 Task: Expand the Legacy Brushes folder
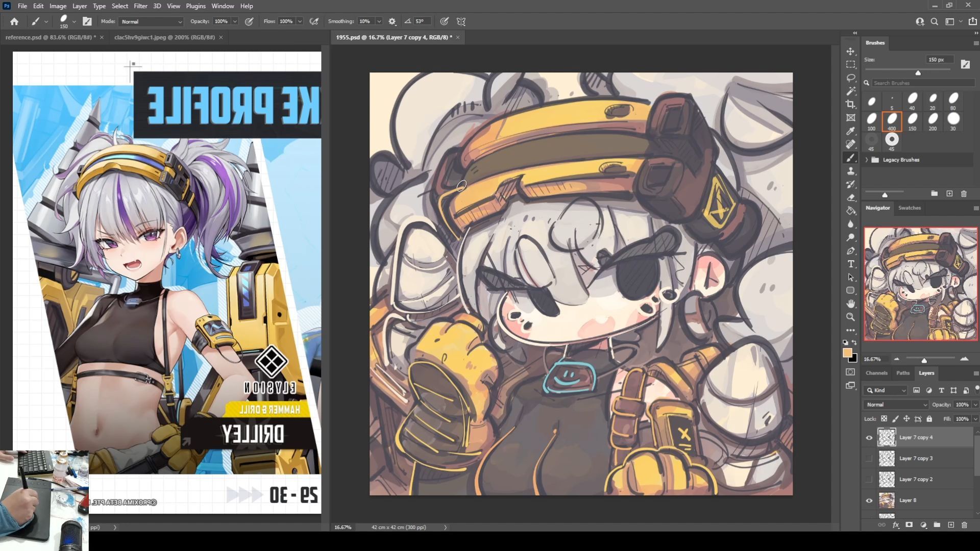pyautogui.click(x=867, y=160)
